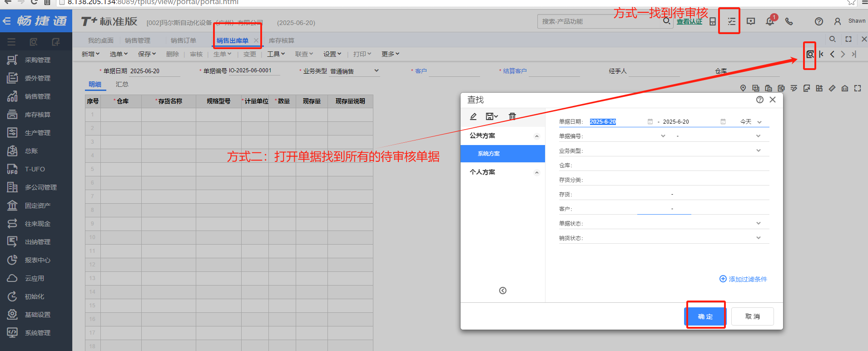Click the 添加过滤条件 link
868x351 pixels.
(x=744, y=279)
